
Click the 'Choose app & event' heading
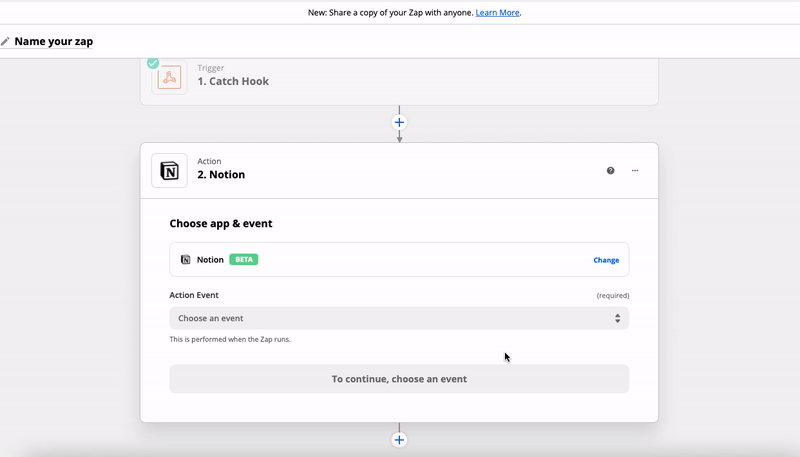221,223
